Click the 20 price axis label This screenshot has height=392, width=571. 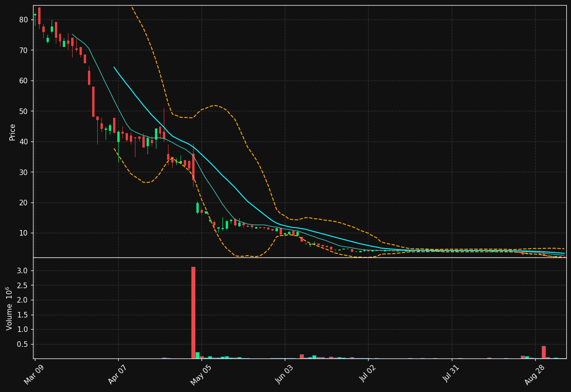coord(24,203)
